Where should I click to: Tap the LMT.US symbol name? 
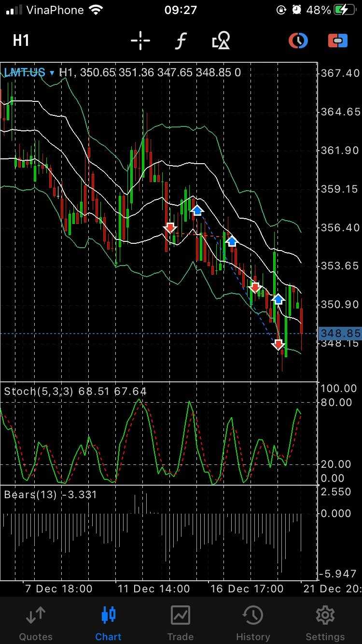click(24, 73)
